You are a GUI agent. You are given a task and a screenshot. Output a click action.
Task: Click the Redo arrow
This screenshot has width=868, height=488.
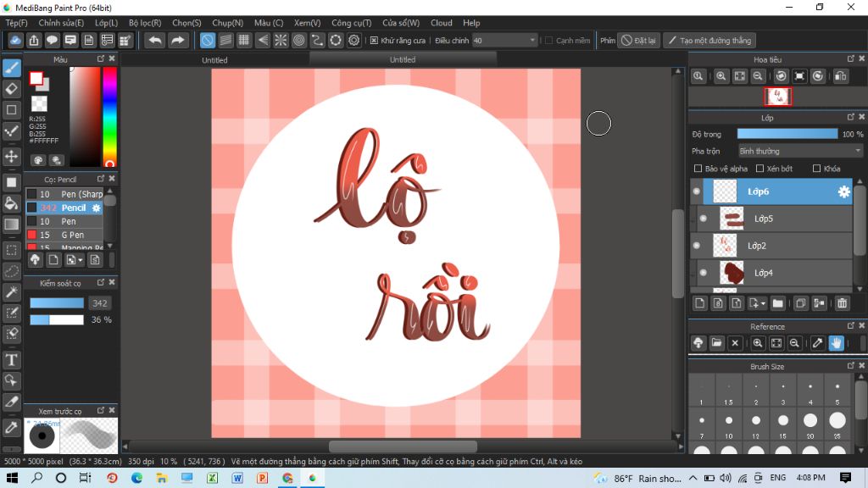click(x=178, y=41)
